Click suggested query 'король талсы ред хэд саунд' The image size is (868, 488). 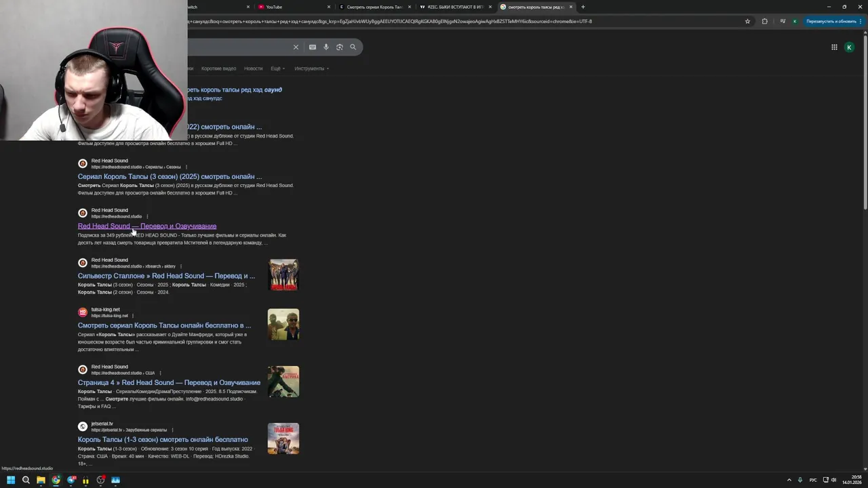pos(235,89)
